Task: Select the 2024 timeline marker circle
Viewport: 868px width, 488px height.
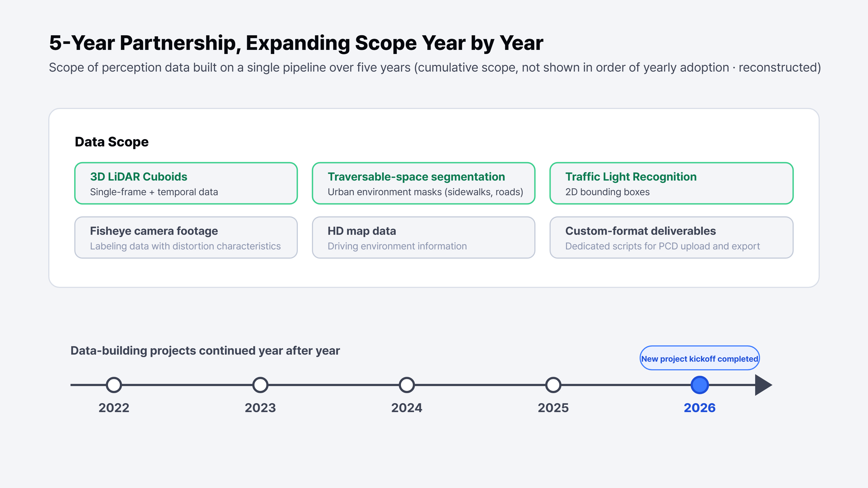Action: [407, 385]
